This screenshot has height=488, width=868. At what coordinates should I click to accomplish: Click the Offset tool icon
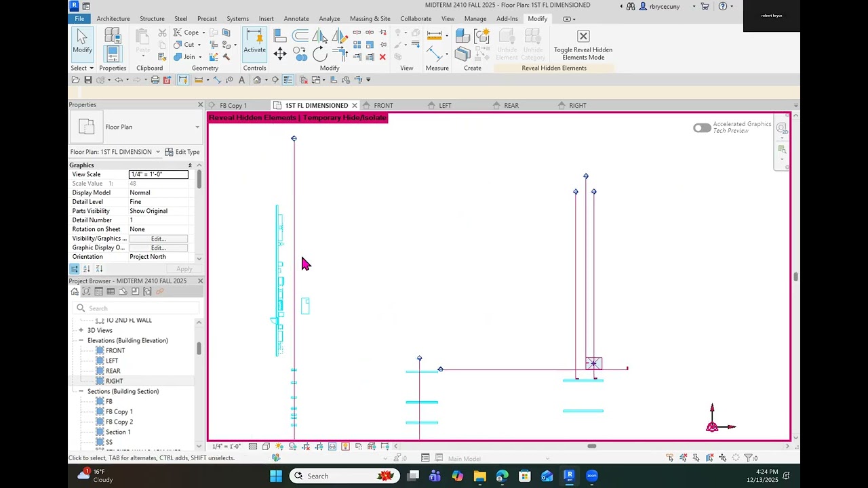coord(300,36)
